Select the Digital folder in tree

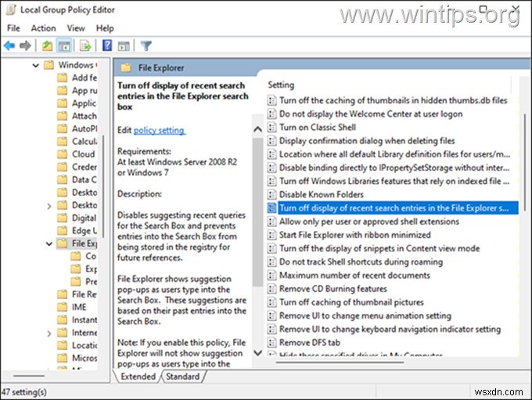(84, 218)
